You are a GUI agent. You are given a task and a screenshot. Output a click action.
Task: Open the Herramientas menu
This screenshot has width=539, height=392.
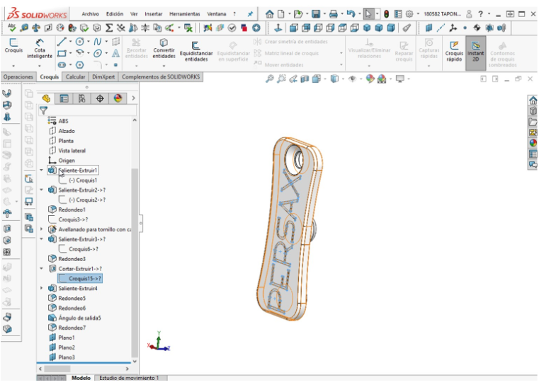tap(185, 14)
